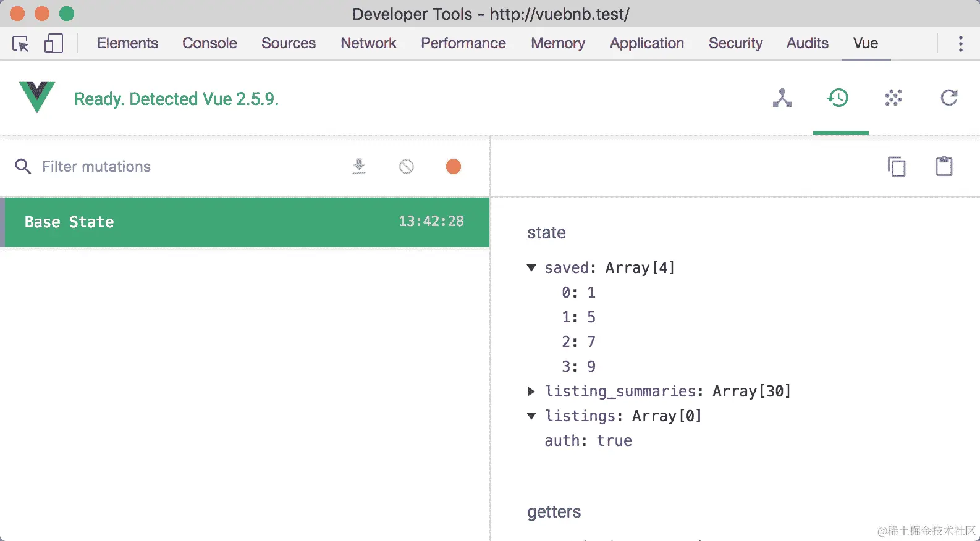This screenshot has width=980, height=541.
Task: Expand the listing_summaries array
Action: coord(531,391)
